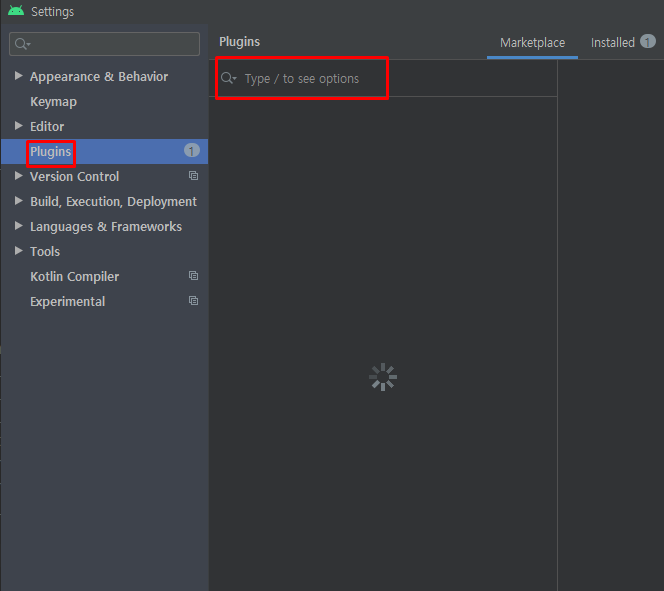Viewport: 664px width, 591px height.
Task: Expand Languages & Frameworks arrow
Action: pos(18,226)
